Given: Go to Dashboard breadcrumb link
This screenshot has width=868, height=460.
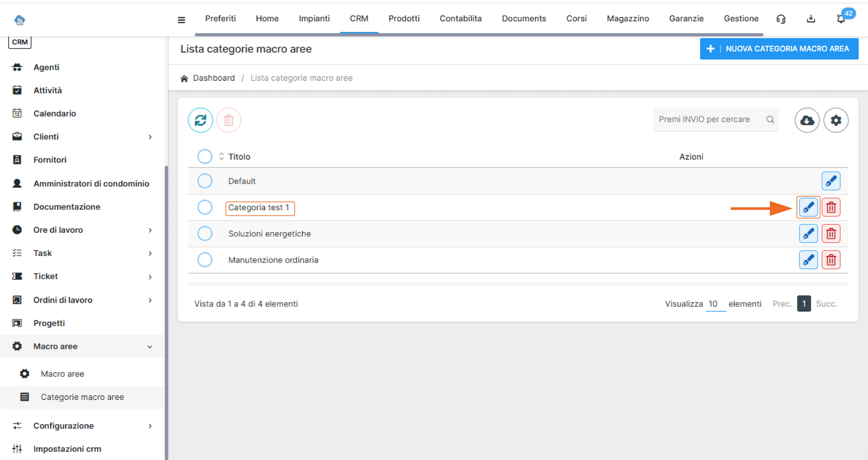Looking at the screenshot, I should [x=214, y=78].
